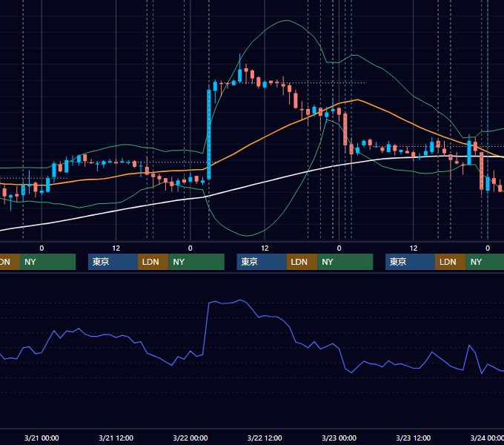Image resolution: width=504 pixels, height=445 pixels.
Task: Select the LDN session block before 3/24 00:00
Action: (451, 262)
